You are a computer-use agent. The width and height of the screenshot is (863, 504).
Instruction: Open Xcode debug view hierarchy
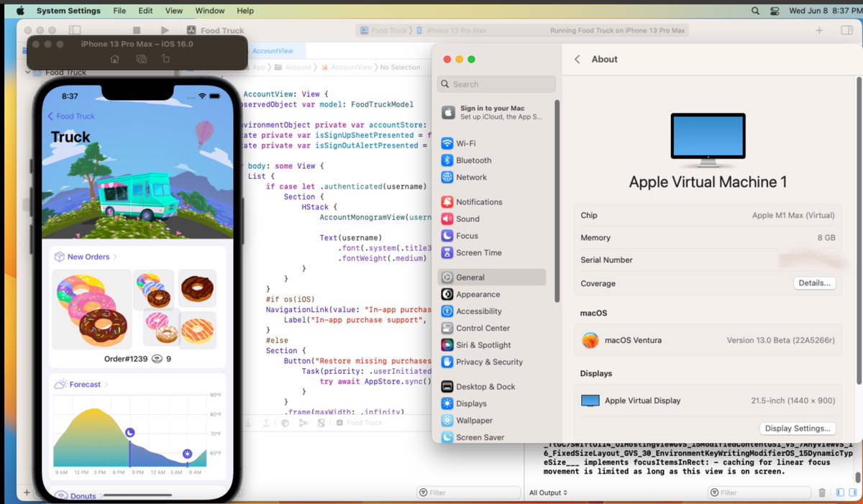(x=286, y=423)
